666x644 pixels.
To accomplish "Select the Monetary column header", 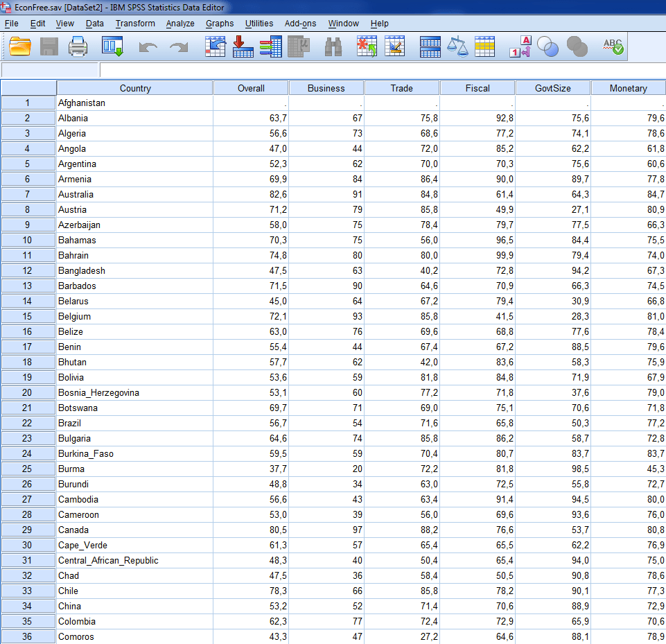I will [628, 88].
